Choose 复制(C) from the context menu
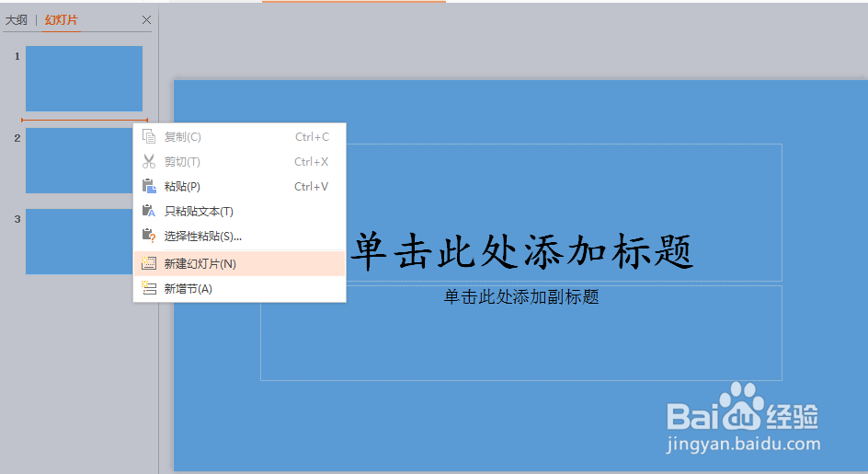The width and height of the screenshot is (868, 474). pos(240,136)
